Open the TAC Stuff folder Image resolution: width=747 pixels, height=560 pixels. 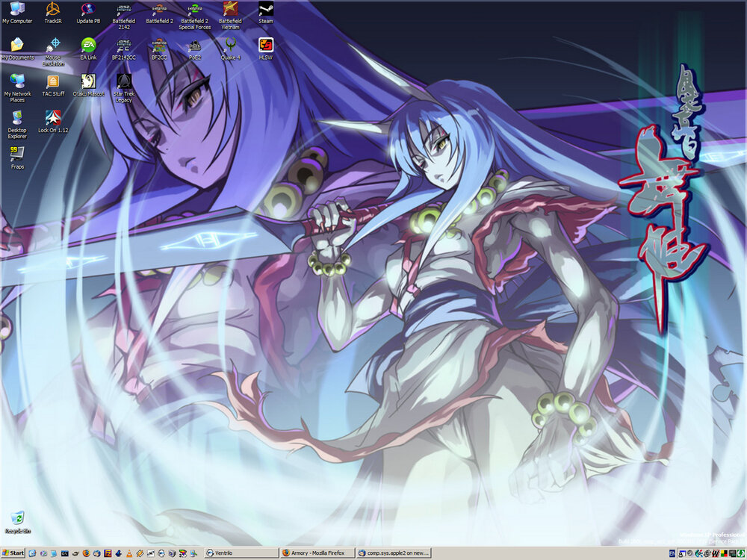click(52, 82)
